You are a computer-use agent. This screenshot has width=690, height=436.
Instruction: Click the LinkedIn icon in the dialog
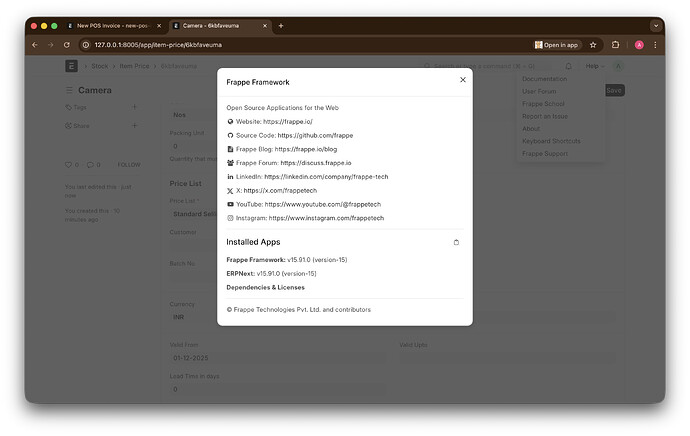[230, 176]
